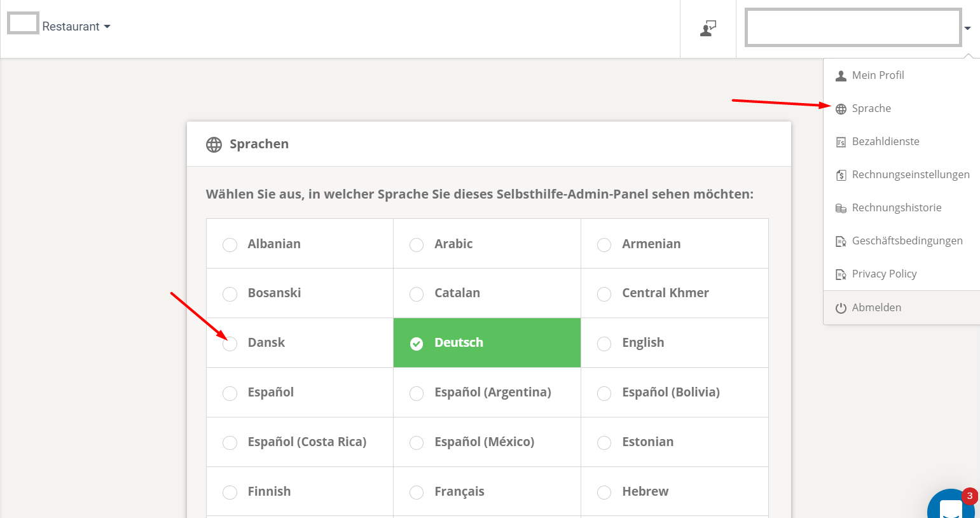Image resolution: width=980 pixels, height=518 pixels.
Task: Click the dollar icon beside Rechnungseinstellungen
Action: point(841,174)
